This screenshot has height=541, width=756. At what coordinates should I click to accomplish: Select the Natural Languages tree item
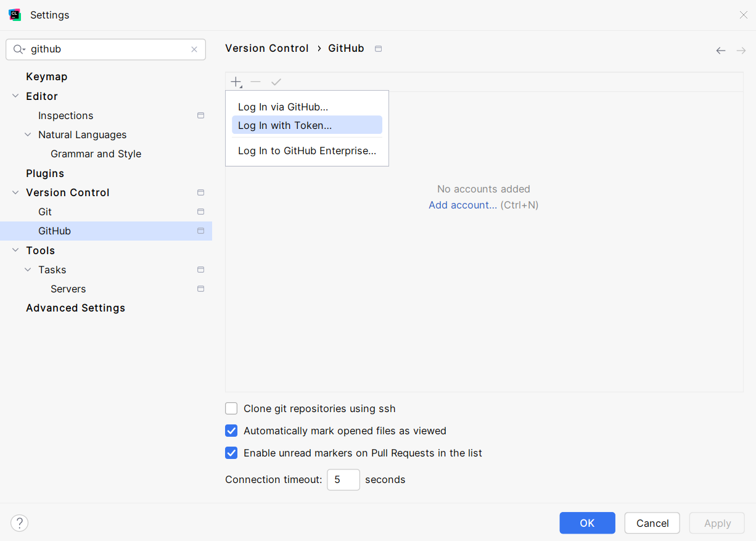pyautogui.click(x=83, y=134)
